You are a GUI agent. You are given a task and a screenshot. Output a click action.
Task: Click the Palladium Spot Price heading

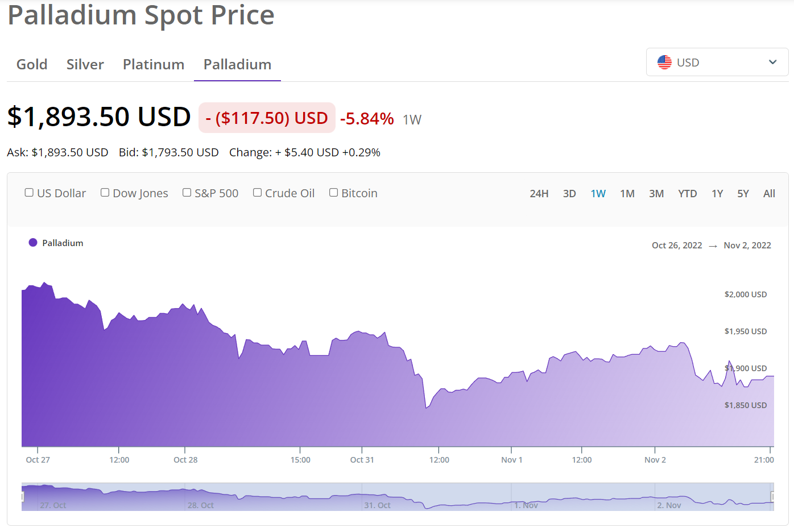[141, 15]
